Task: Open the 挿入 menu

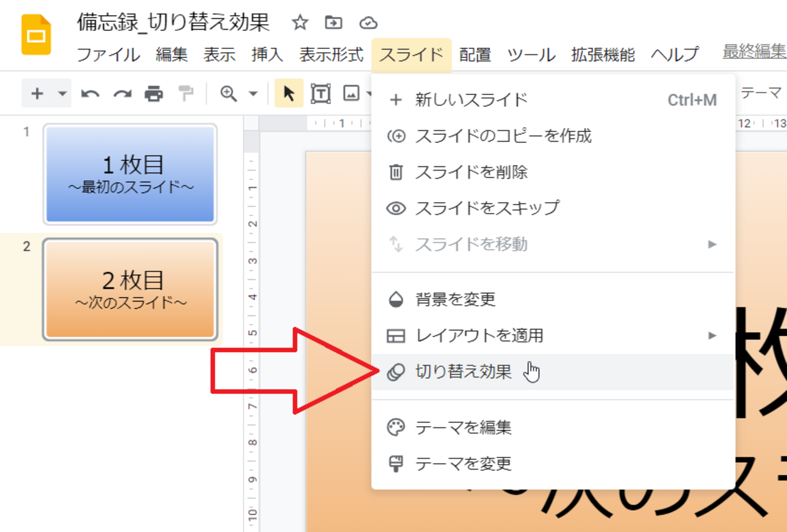Action: (x=268, y=55)
